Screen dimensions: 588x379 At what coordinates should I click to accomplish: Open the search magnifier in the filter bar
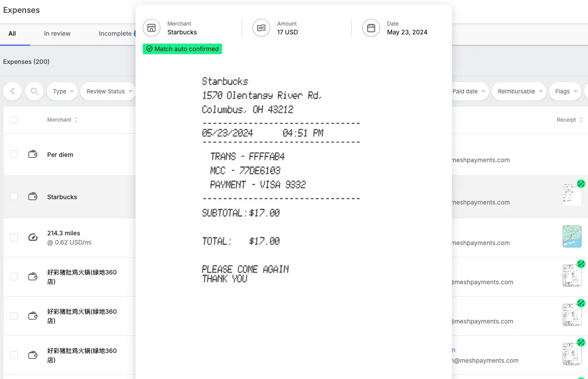pos(34,92)
